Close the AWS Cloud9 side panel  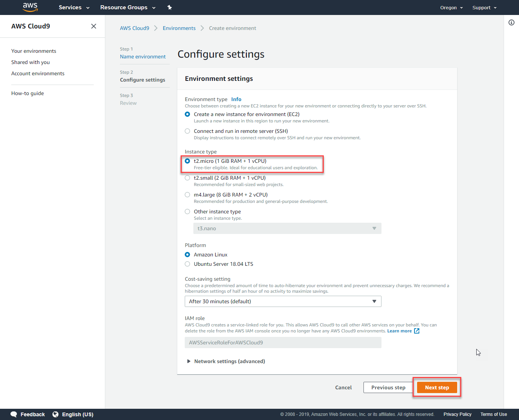click(x=94, y=26)
